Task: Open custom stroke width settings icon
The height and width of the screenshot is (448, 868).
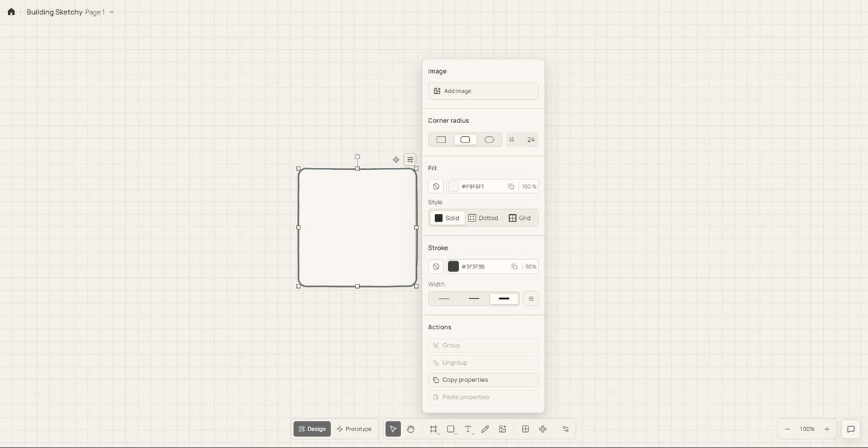Action: 531,299
